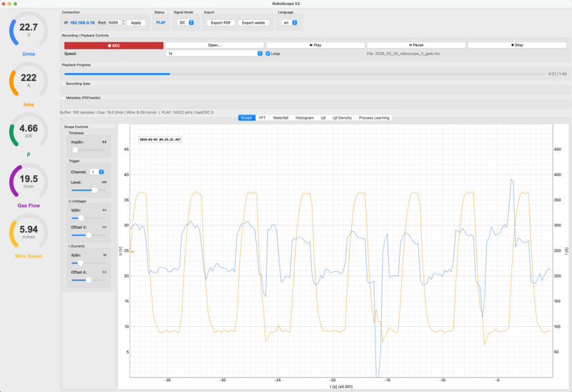Click the Gas Flow gauge

coord(29,182)
